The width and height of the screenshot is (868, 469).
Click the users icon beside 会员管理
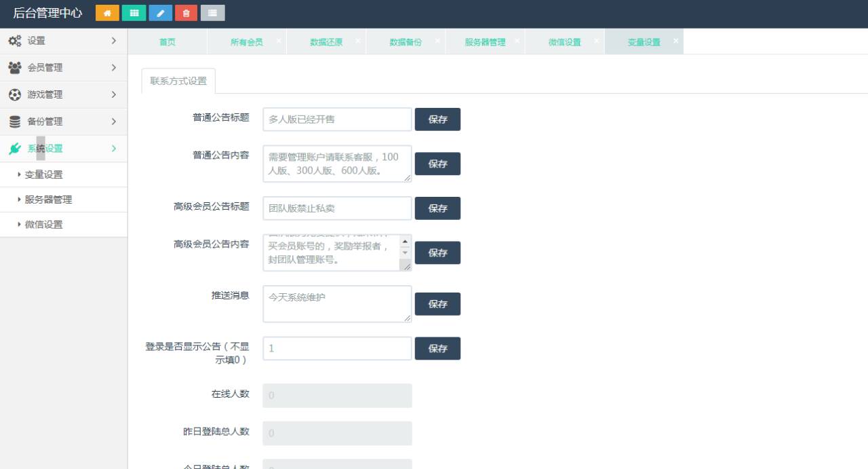pos(14,67)
